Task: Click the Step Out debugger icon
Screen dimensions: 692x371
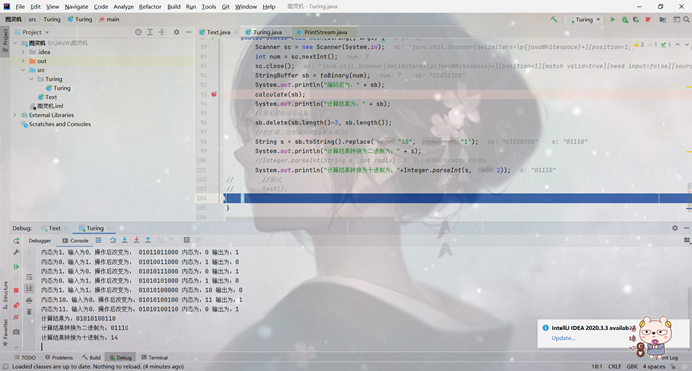Action: click(x=148, y=240)
